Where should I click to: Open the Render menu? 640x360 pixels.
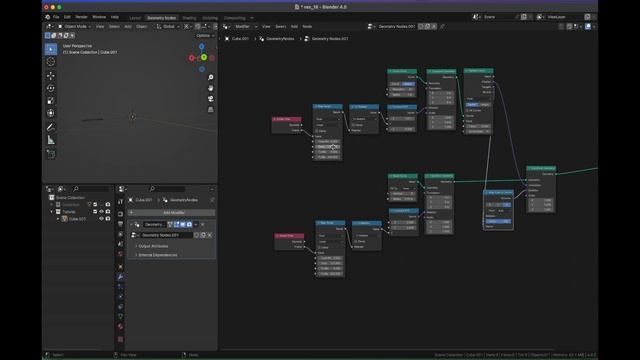coord(81,17)
